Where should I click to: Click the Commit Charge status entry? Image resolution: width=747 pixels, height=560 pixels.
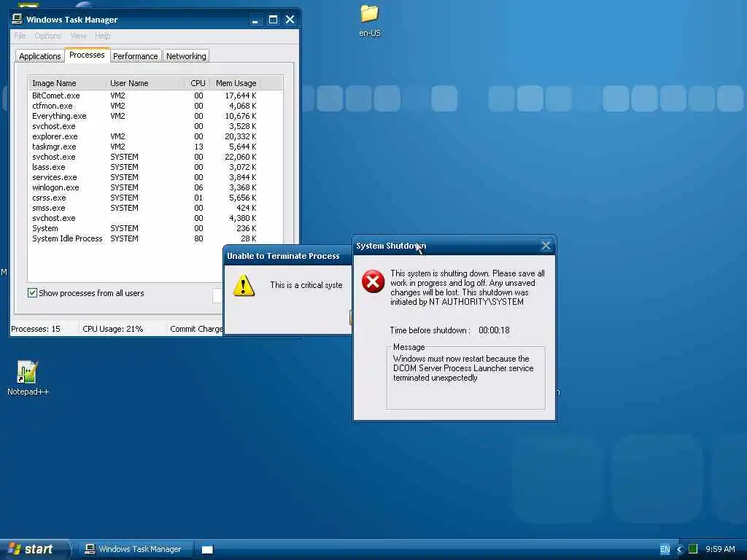tap(196, 329)
